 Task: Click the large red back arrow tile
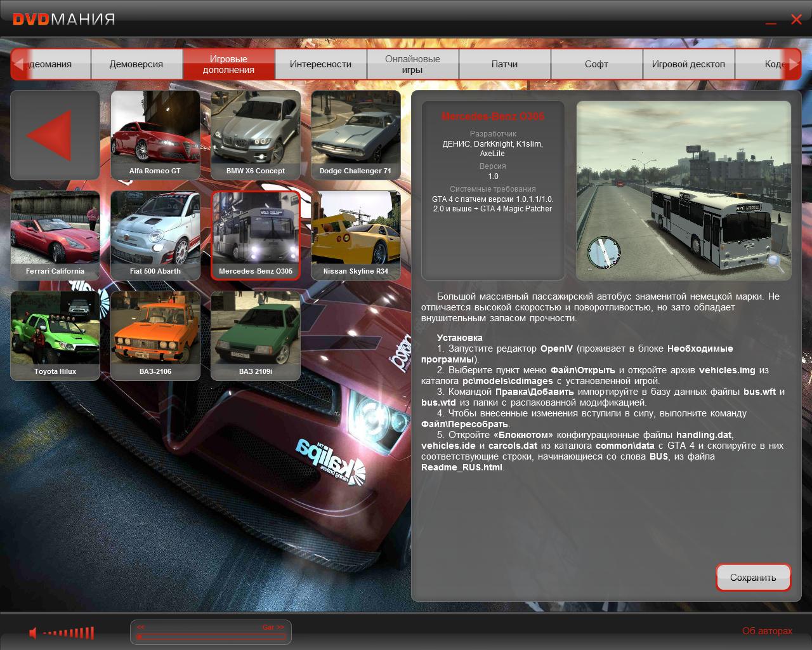point(55,135)
